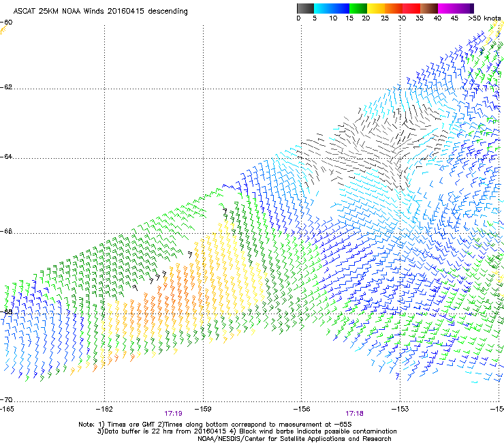The height and width of the screenshot is (443, 504).
Task: Click the latitude label -62
Action: [6, 87]
